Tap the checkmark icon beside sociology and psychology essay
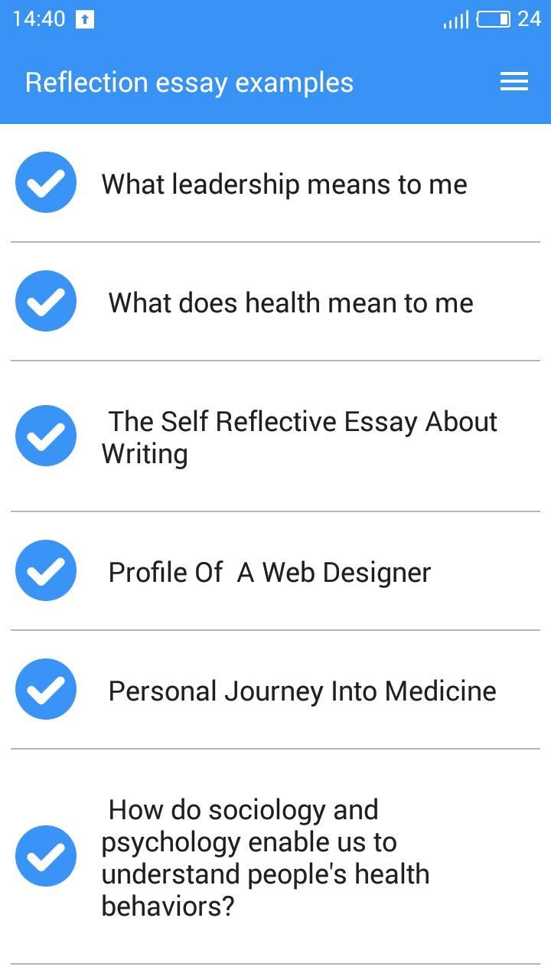 [46, 856]
